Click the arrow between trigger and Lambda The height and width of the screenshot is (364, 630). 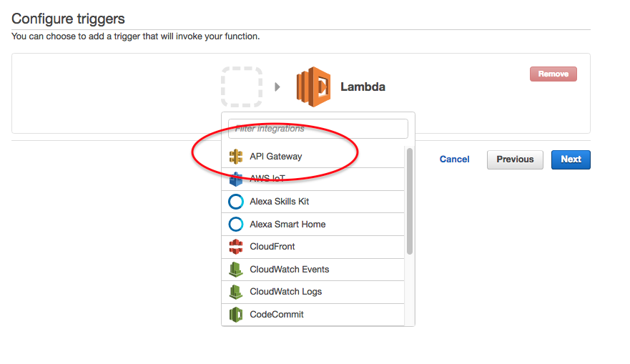tap(277, 87)
